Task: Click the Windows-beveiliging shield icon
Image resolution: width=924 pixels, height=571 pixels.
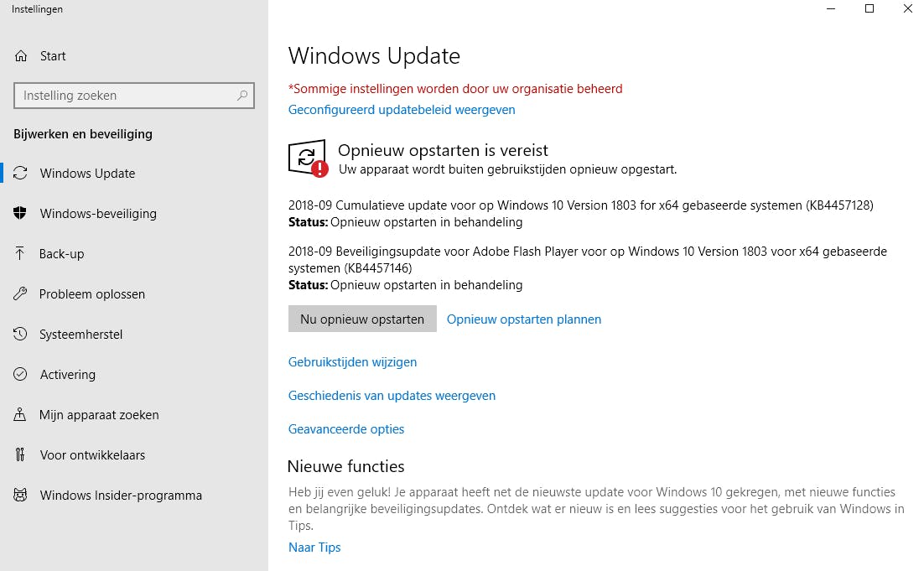Action: pyautogui.click(x=21, y=214)
